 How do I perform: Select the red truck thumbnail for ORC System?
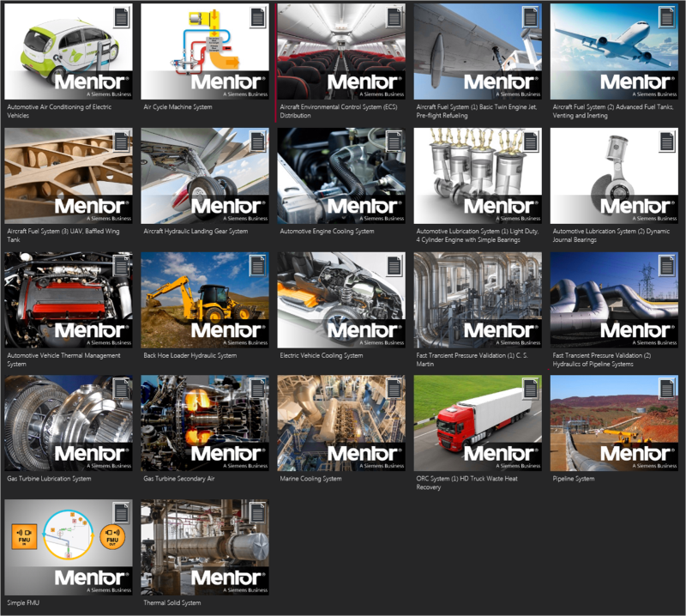[478, 423]
